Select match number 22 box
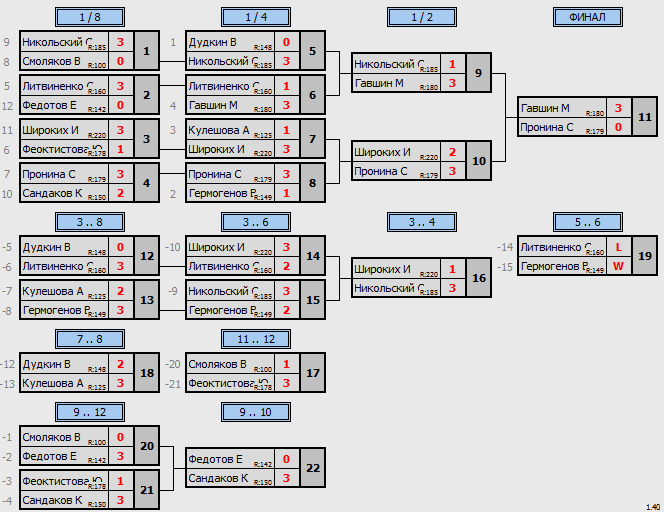The width and height of the screenshot is (664, 512). click(313, 468)
